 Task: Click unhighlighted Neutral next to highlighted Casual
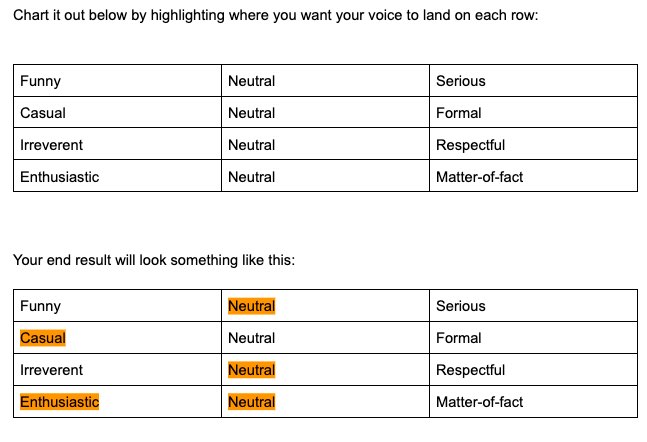tap(251, 338)
